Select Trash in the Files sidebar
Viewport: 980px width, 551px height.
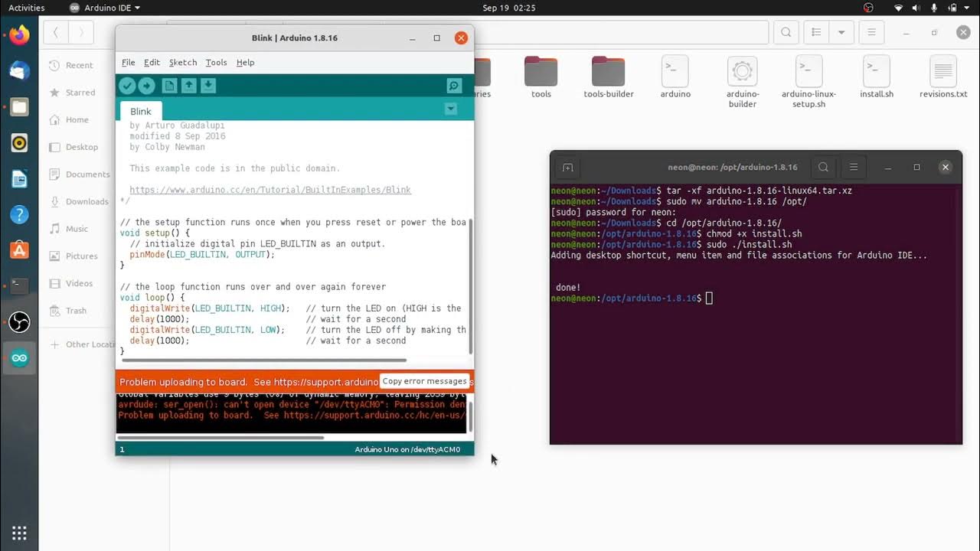(77, 311)
